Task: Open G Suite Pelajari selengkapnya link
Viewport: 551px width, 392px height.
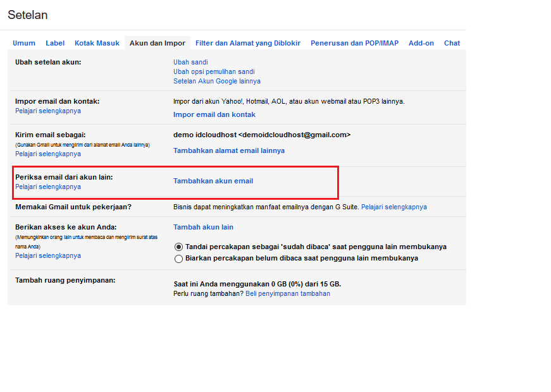Action: (394, 207)
